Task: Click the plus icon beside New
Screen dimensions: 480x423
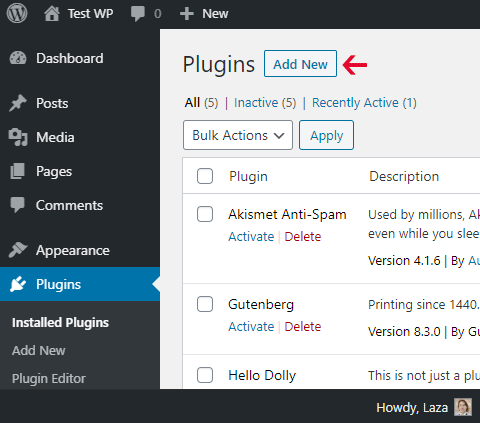Action: [187, 14]
